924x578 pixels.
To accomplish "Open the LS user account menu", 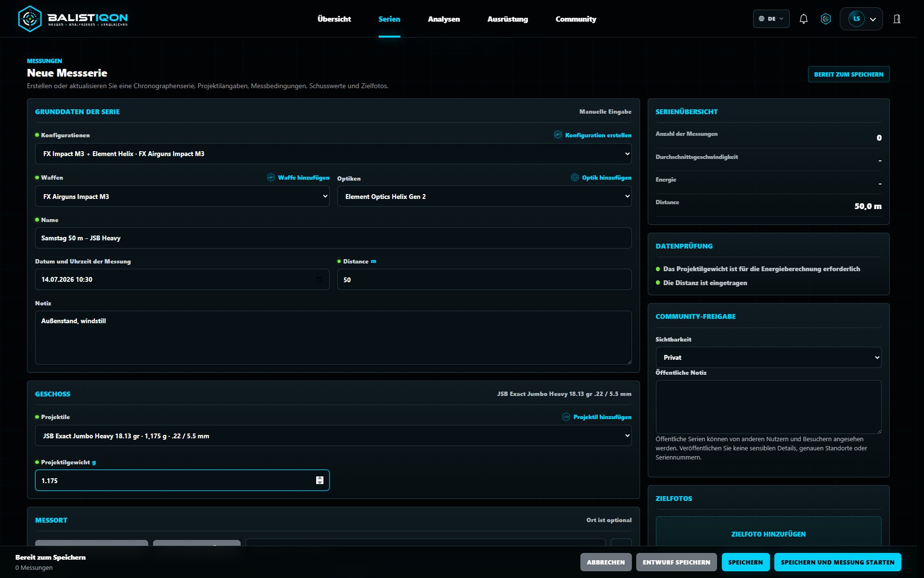I will pyautogui.click(x=861, y=19).
